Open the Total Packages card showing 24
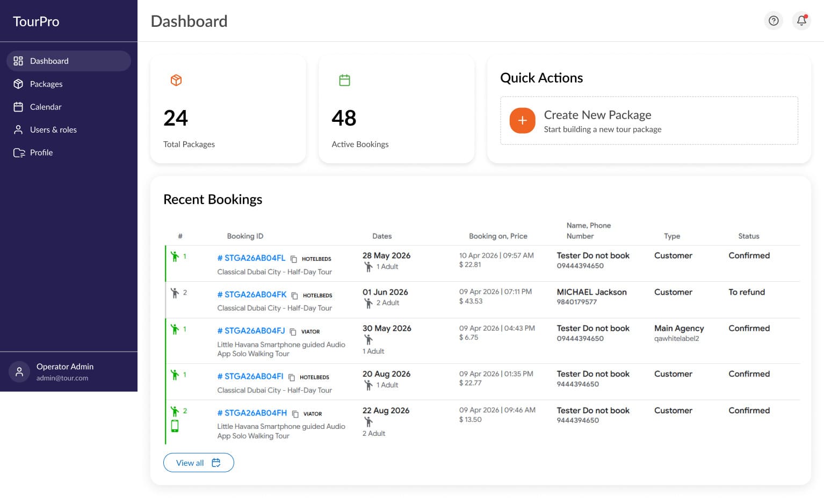This screenshot has width=824, height=504. 228,109
